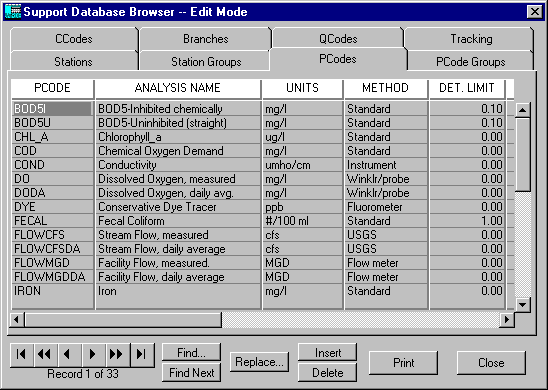Click the DET. LIMIT column header
The width and height of the screenshot is (548, 390).
tap(467, 88)
